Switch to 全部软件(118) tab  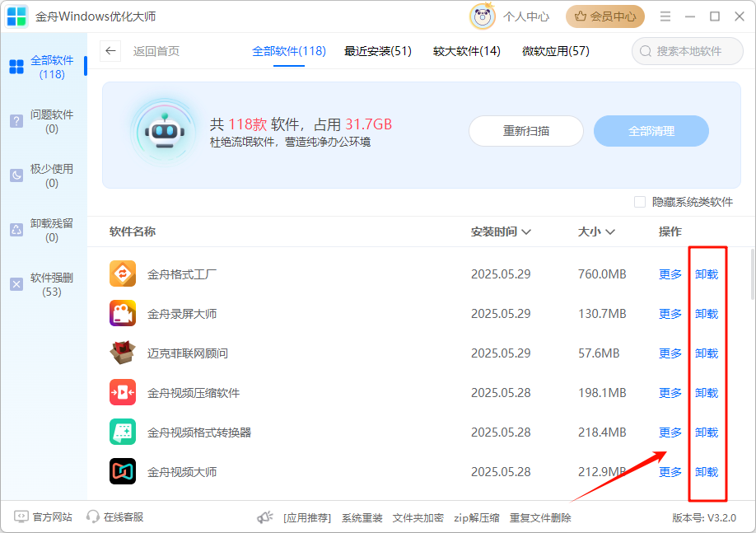coord(289,51)
